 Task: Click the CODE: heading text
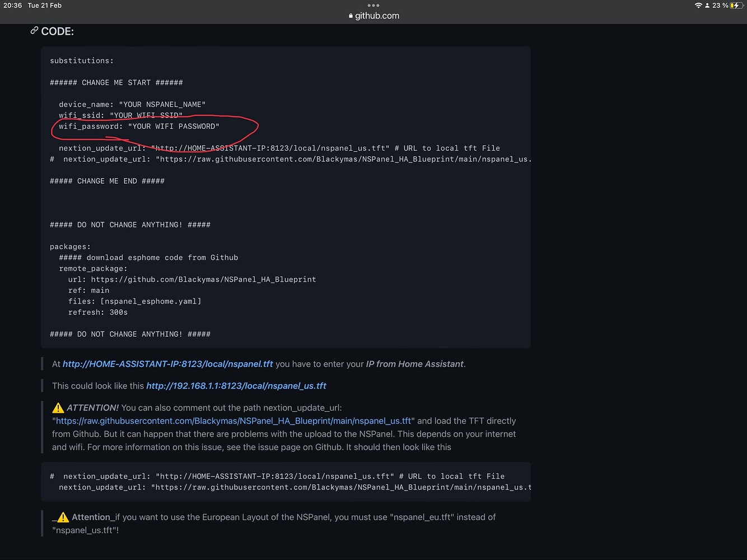coord(57,31)
